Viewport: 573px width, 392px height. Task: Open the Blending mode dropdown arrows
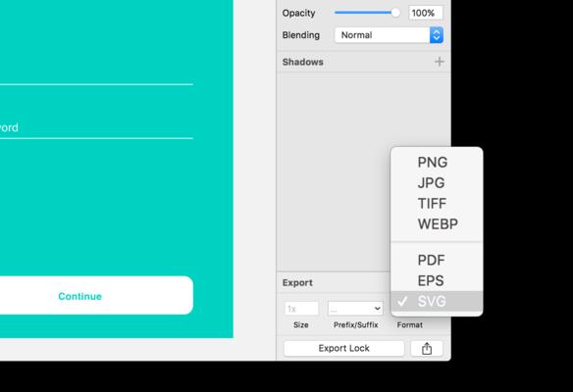[x=437, y=35]
